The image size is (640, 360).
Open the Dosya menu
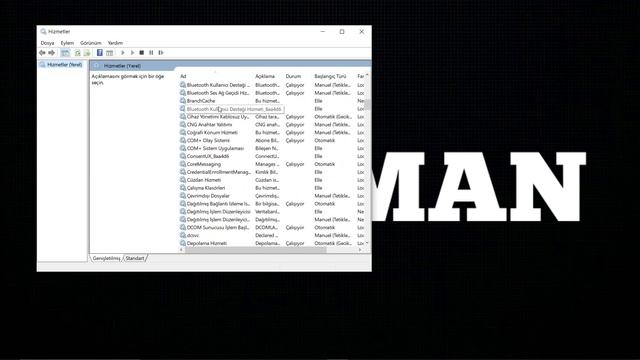click(47, 43)
